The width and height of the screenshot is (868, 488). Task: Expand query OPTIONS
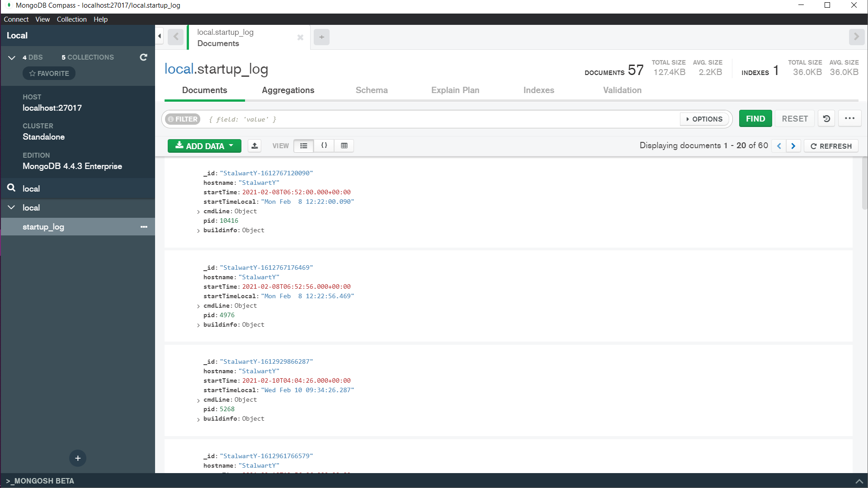tap(704, 119)
